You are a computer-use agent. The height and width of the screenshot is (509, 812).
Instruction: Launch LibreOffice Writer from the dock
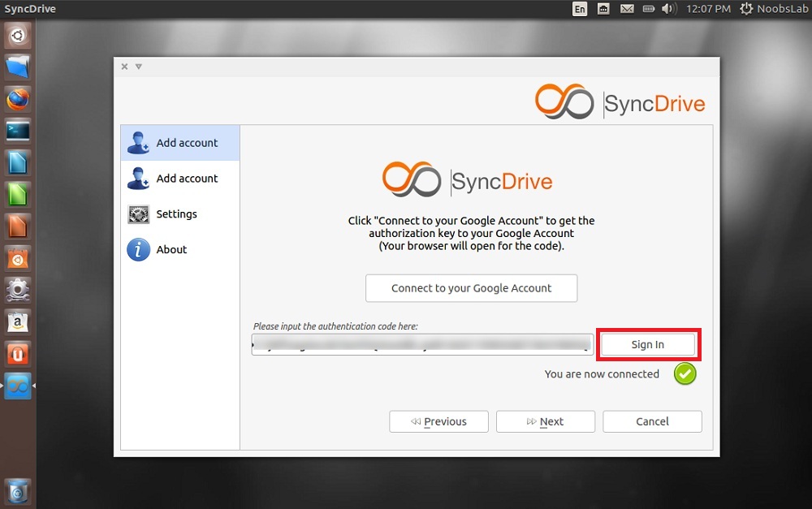click(x=18, y=162)
